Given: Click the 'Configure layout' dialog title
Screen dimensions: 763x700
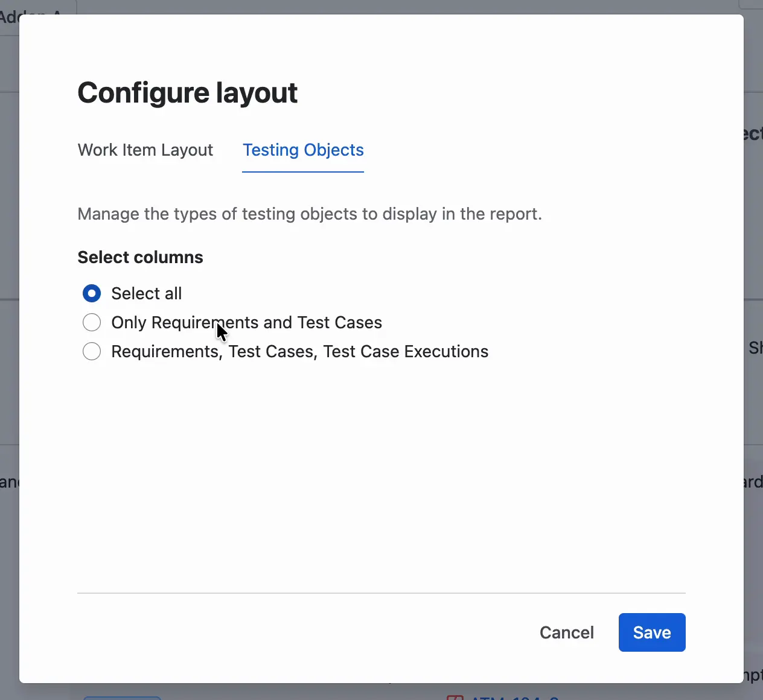Looking at the screenshot, I should [188, 93].
